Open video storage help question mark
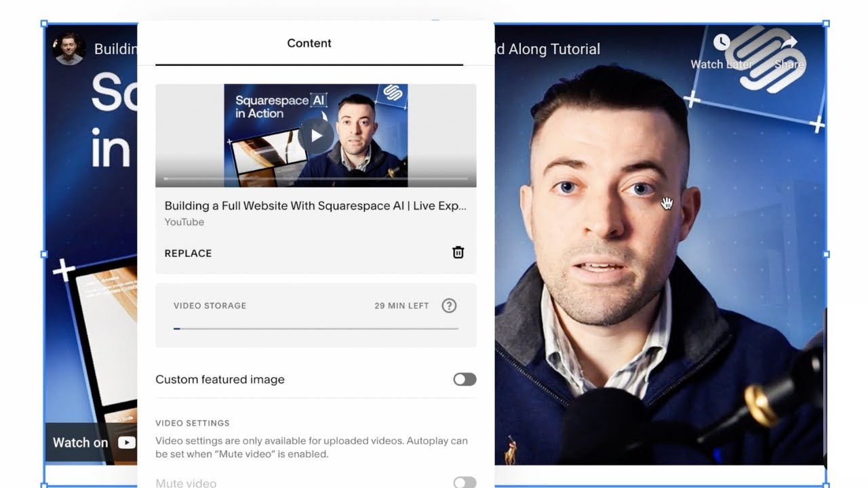868x488 pixels. 449,306
